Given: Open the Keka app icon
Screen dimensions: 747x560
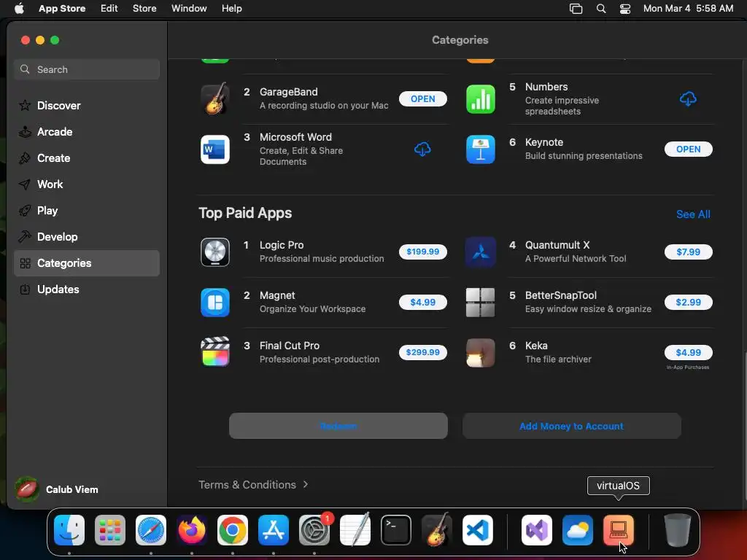Looking at the screenshot, I should (480, 352).
